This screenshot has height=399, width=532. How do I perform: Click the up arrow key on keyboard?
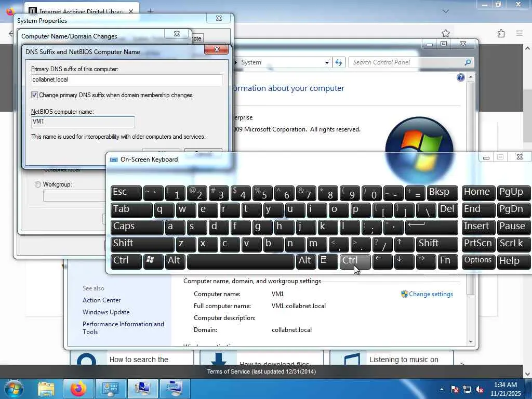coord(404,244)
